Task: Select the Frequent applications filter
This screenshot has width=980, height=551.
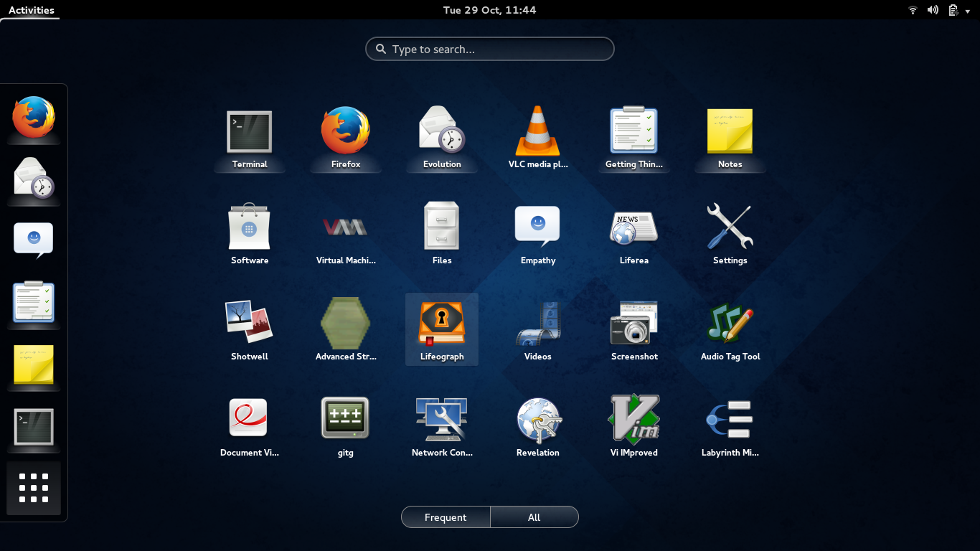Action: 446,517
